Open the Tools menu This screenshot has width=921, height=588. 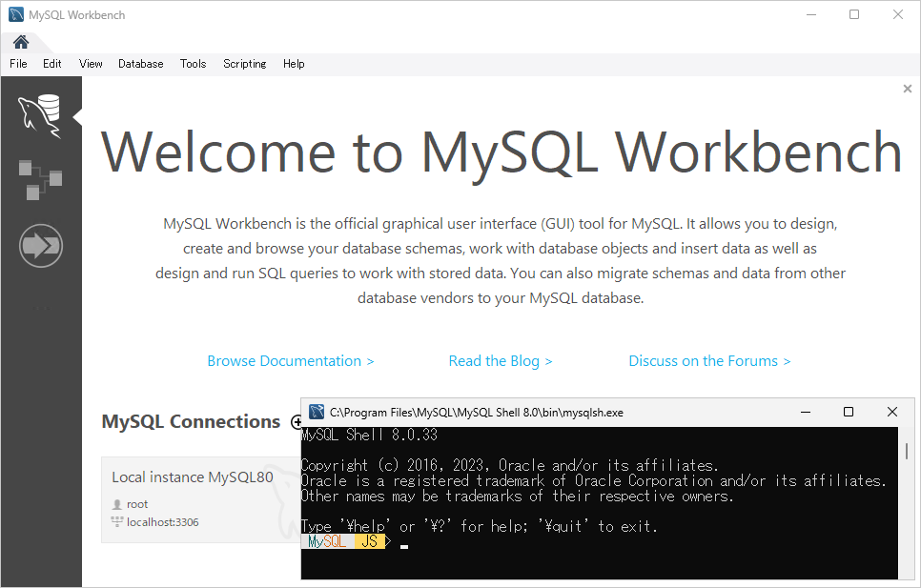point(193,64)
